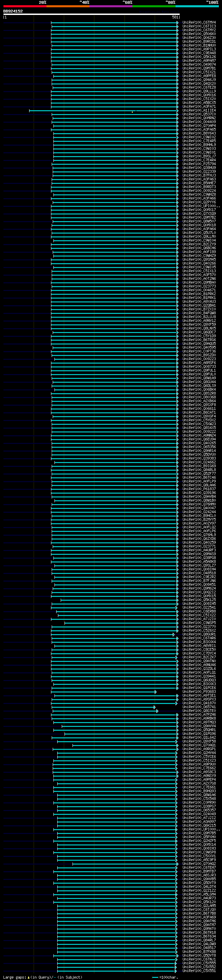Select hit label UniRef100_O48518

199,573
